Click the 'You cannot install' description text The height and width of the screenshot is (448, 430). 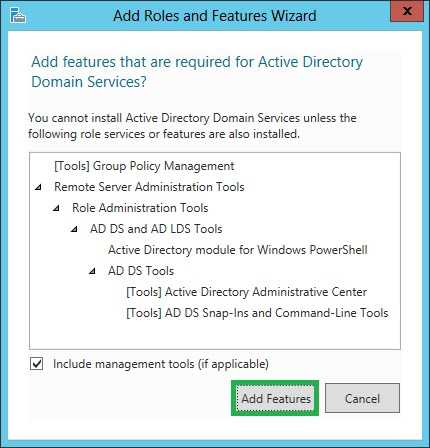pyautogui.click(x=192, y=126)
